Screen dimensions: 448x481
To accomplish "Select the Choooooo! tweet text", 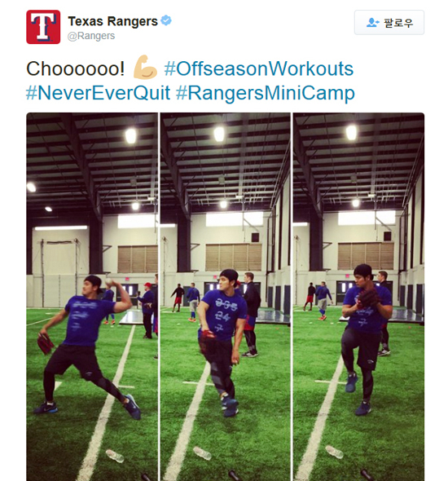I will pyautogui.click(x=76, y=68).
